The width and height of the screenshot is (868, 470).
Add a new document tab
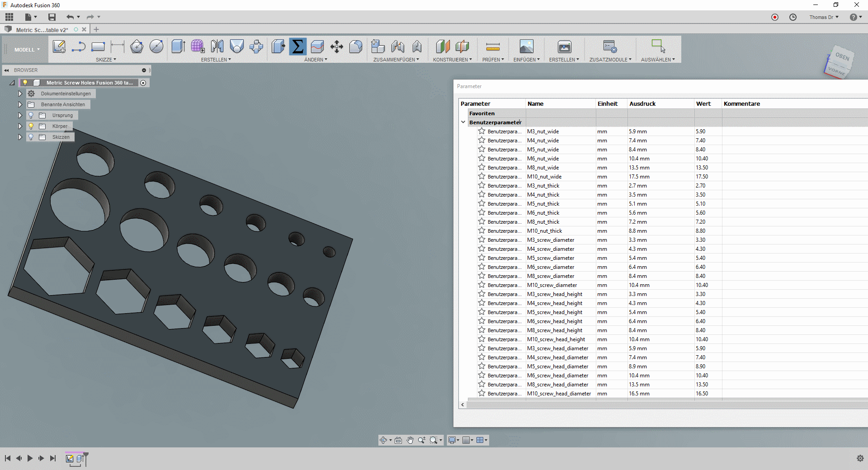(x=96, y=29)
